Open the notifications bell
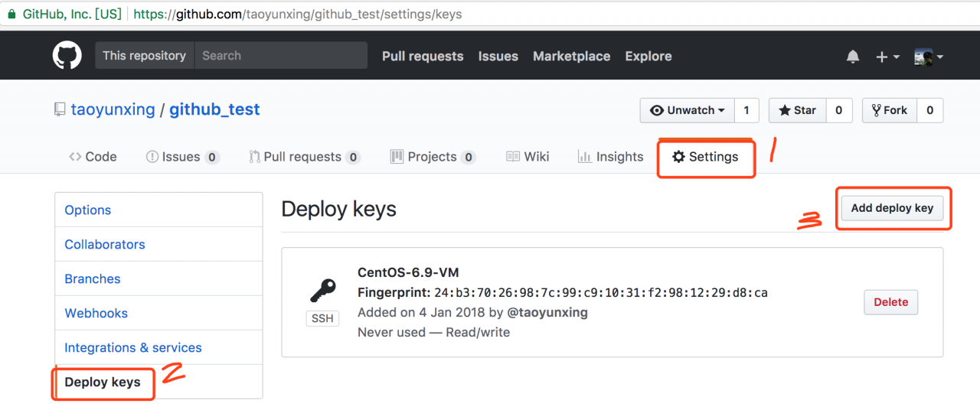This screenshot has height=410, width=980. coord(853,57)
